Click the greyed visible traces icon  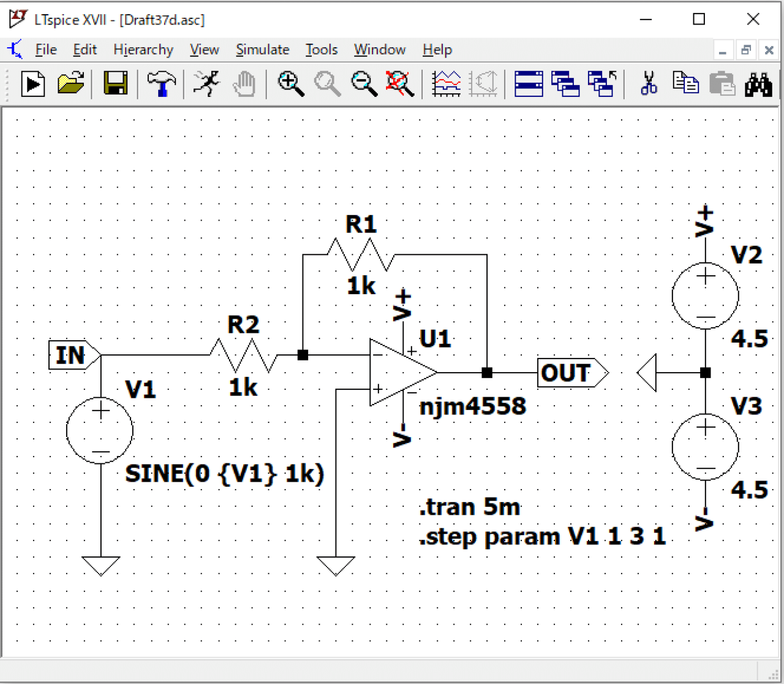pyautogui.click(x=483, y=84)
